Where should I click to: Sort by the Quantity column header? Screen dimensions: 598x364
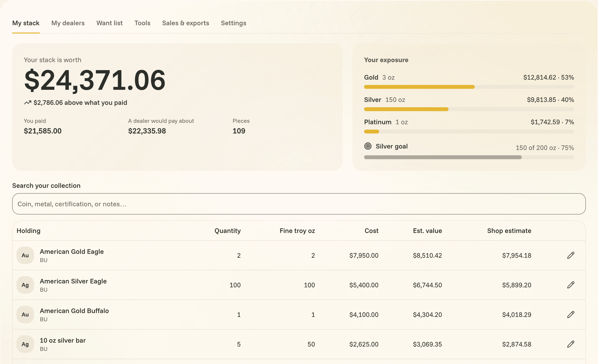228,231
